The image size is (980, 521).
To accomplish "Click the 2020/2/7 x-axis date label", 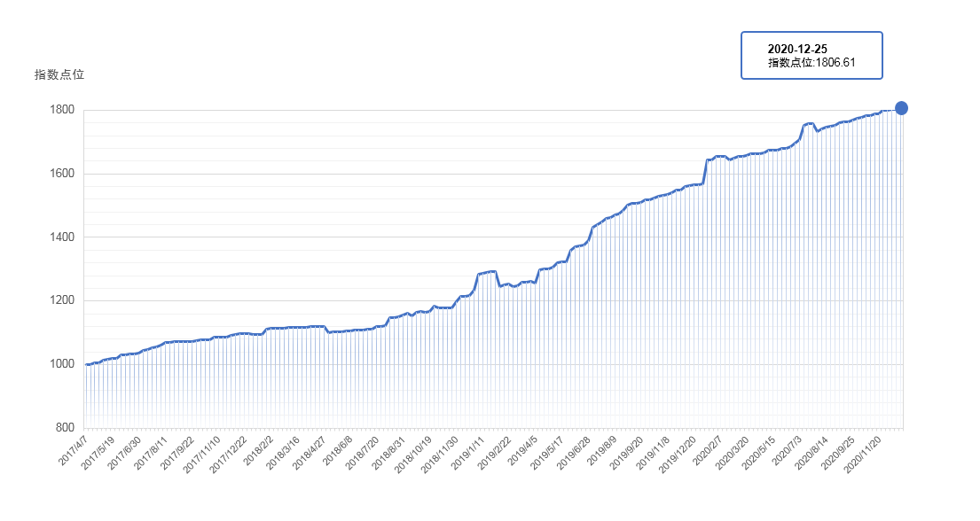I will [x=708, y=450].
